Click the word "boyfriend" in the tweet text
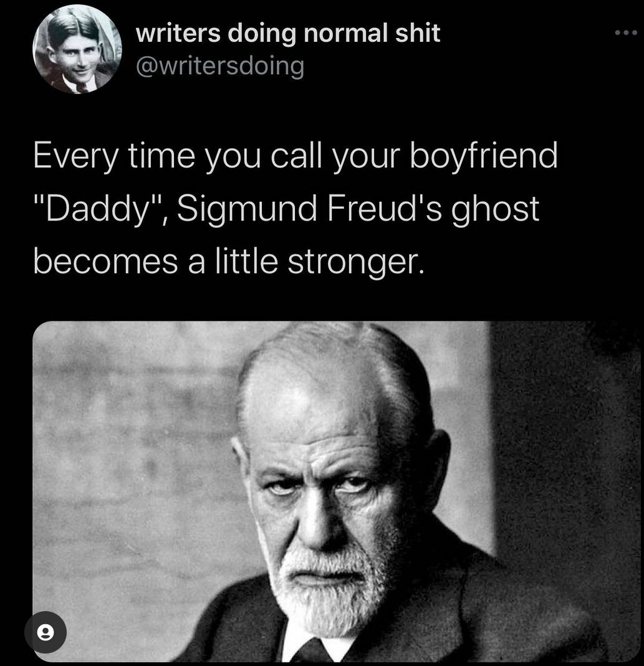Image resolution: width=644 pixels, height=666 pixels. pyautogui.click(x=483, y=157)
